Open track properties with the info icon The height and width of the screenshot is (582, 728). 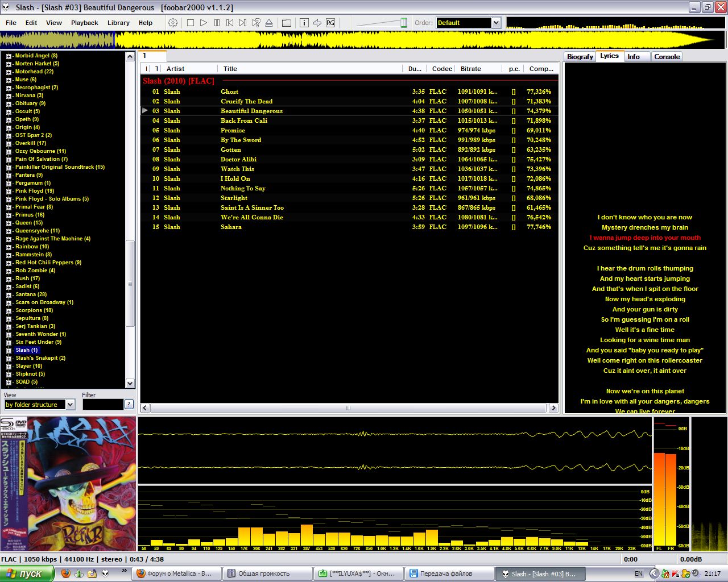(x=304, y=23)
